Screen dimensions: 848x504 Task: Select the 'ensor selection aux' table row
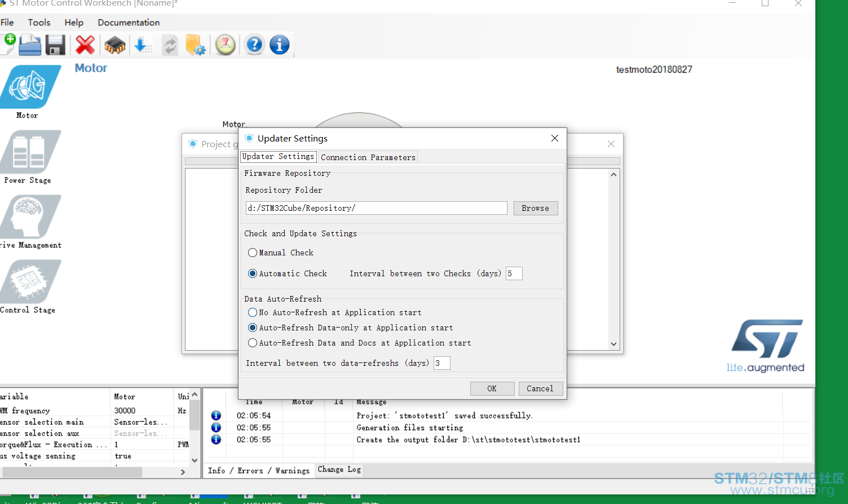(x=95, y=433)
